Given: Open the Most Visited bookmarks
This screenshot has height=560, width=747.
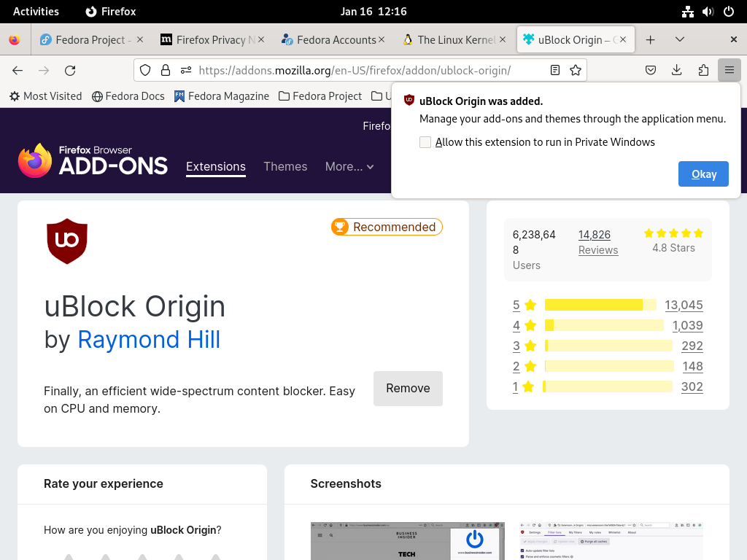Looking at the screenshot, I should click(x=46, y=96).
